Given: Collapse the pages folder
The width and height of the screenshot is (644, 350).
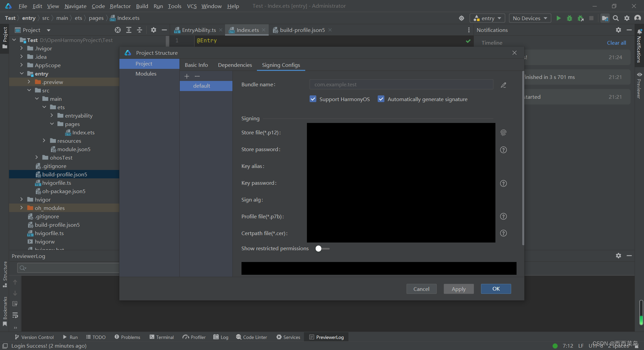Looking at the screenshot, I should click(x=52, y=124).
